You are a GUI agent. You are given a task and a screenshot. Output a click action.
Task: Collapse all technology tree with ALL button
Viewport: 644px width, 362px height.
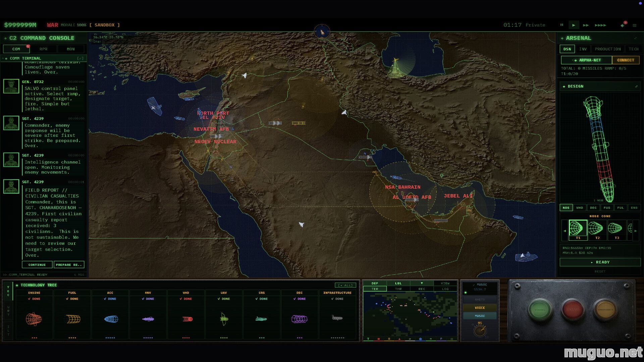pos(345,285)
